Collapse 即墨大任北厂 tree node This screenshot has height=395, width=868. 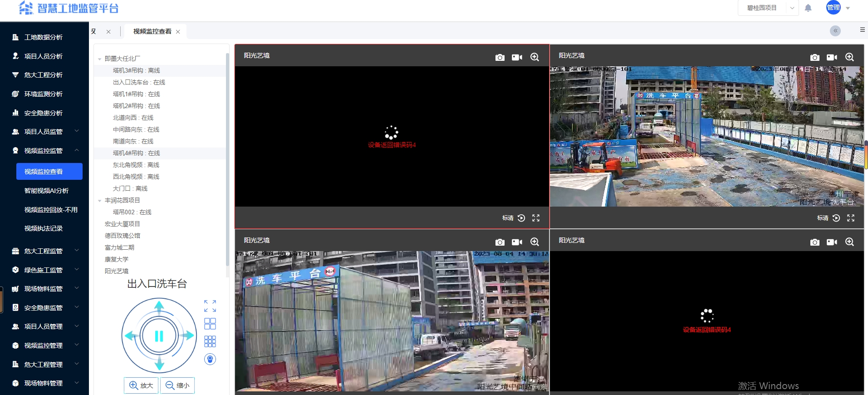[x=100, y=59]
